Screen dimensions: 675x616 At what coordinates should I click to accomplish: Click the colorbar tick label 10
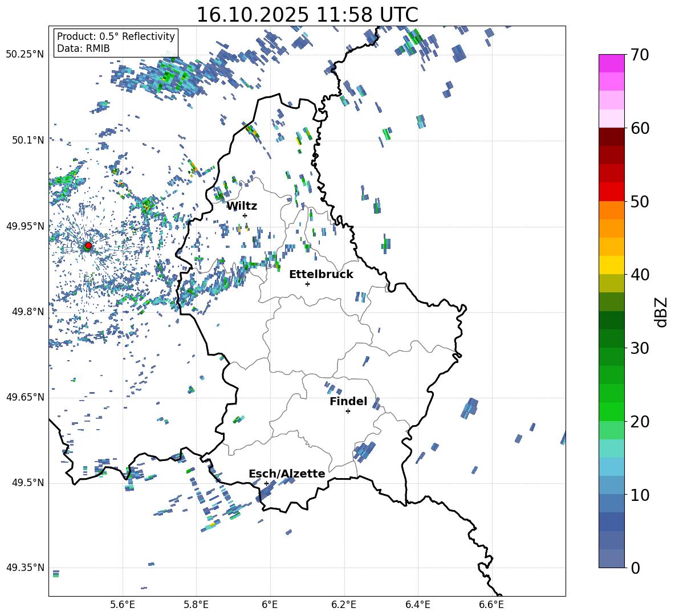(640, 495)
